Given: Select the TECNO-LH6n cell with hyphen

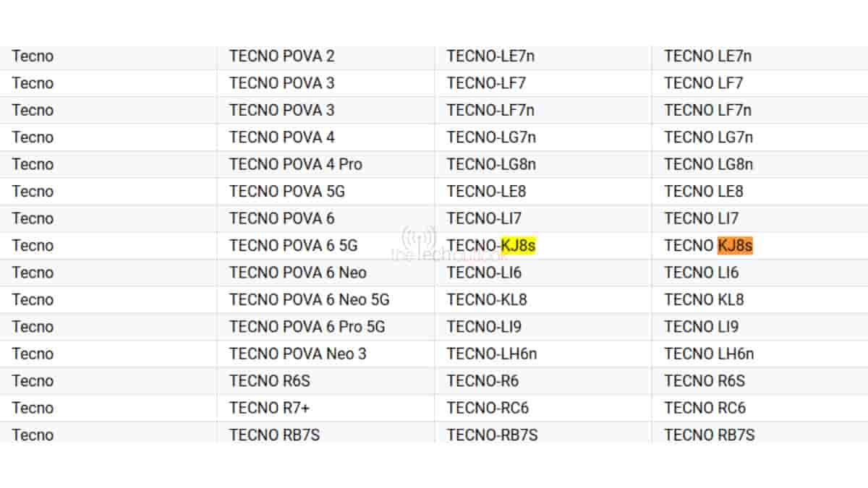Looking at the screenshot, I should tap(492, 354).
